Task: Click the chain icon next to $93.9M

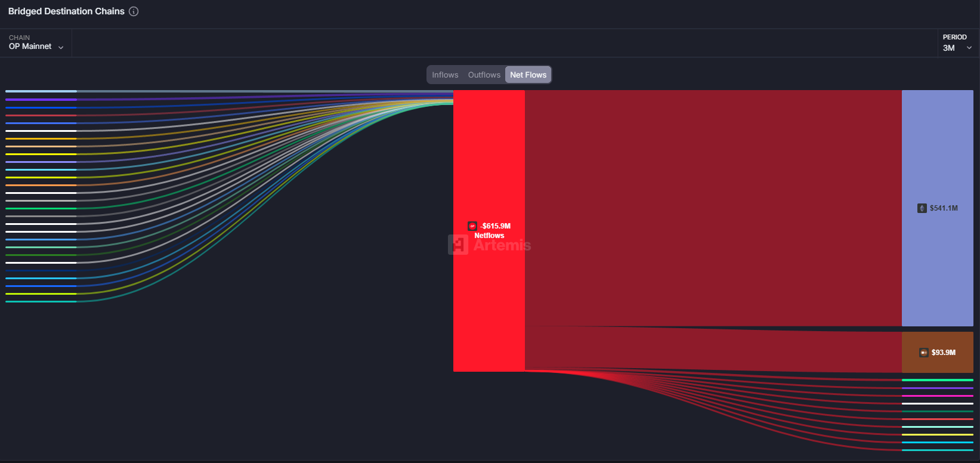Action: [x=924, y=353]
